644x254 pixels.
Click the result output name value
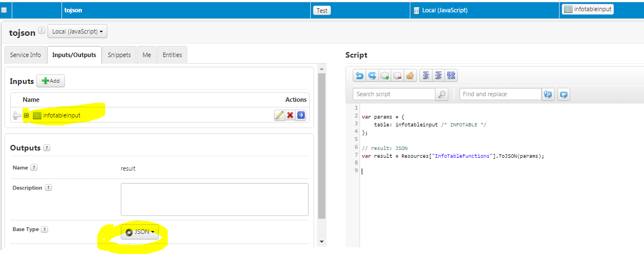coord(128,168)
